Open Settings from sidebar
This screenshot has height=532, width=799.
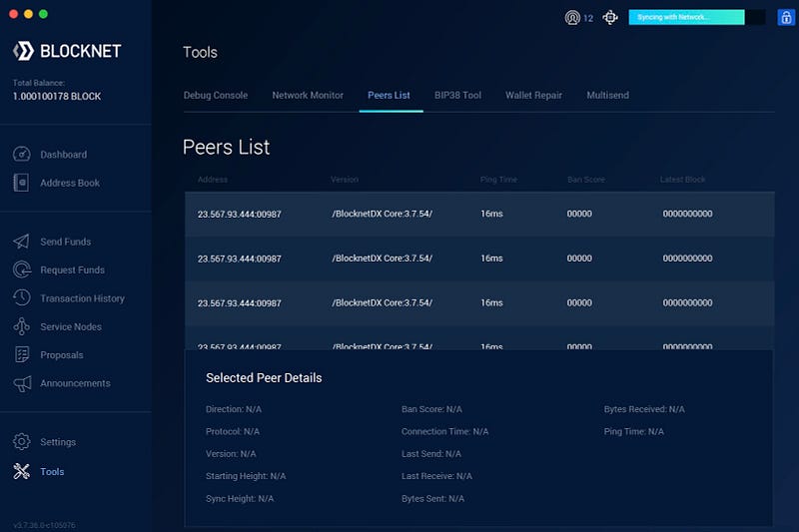[x=58, y=442]
